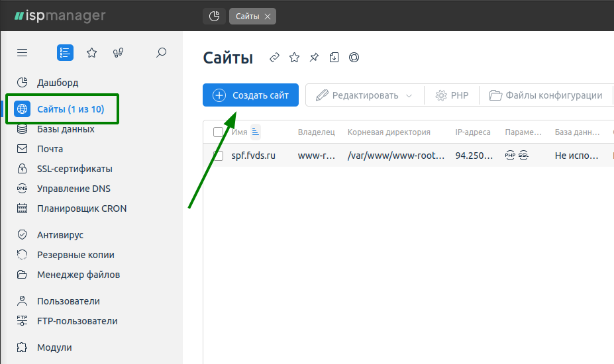Image resolution: width=614 pixels, height=364 pixels.
Task: Open Планировщик CRON section
Action: point(81,208)
